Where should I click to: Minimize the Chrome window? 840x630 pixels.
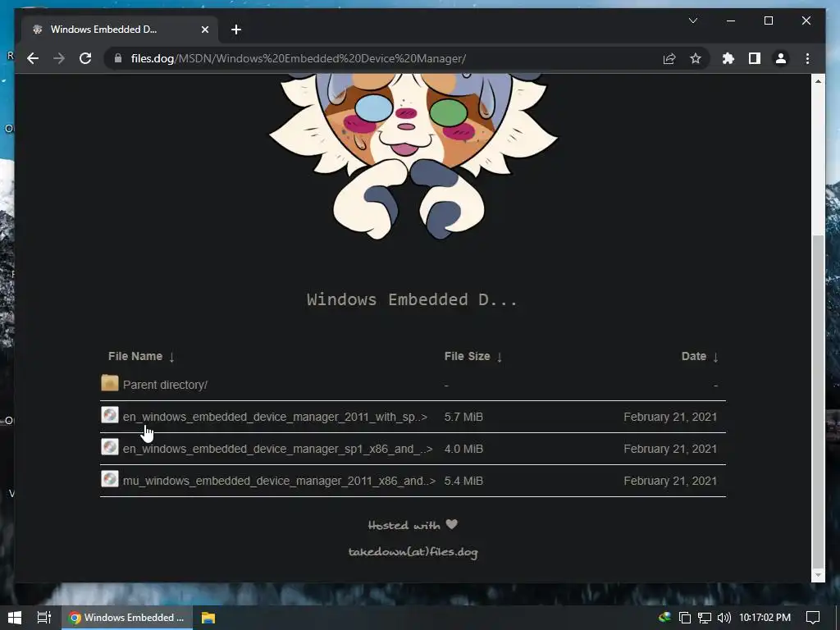click(731, 21)
